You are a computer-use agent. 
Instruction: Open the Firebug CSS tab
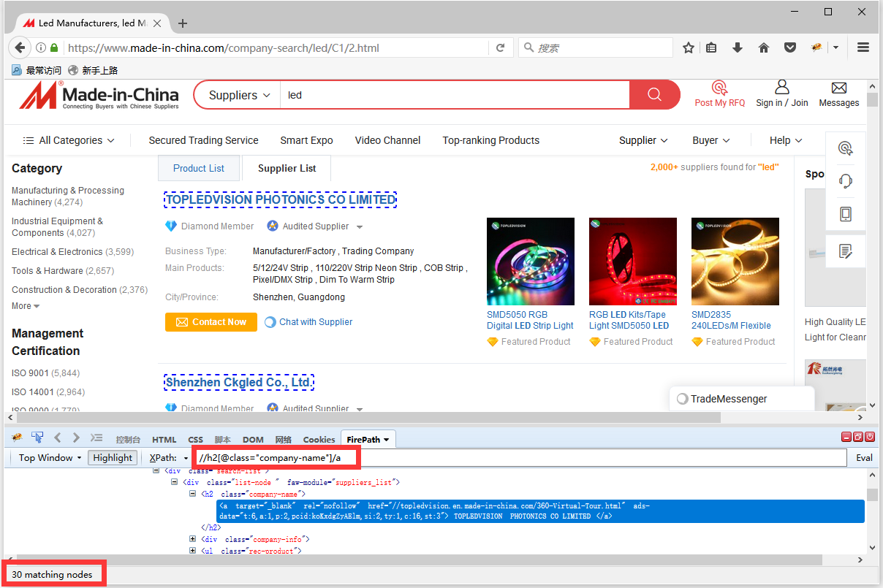tap(196, 440)
